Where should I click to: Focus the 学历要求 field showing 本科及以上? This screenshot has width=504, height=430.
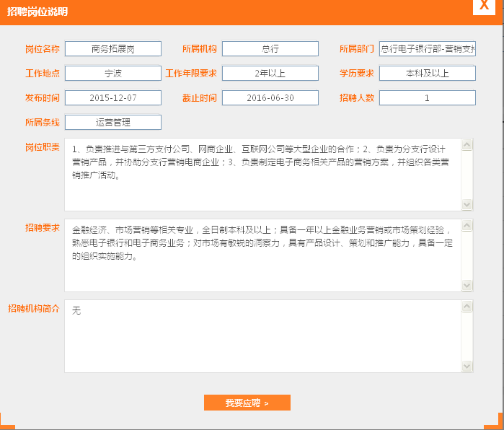click(x=428, y=74)
